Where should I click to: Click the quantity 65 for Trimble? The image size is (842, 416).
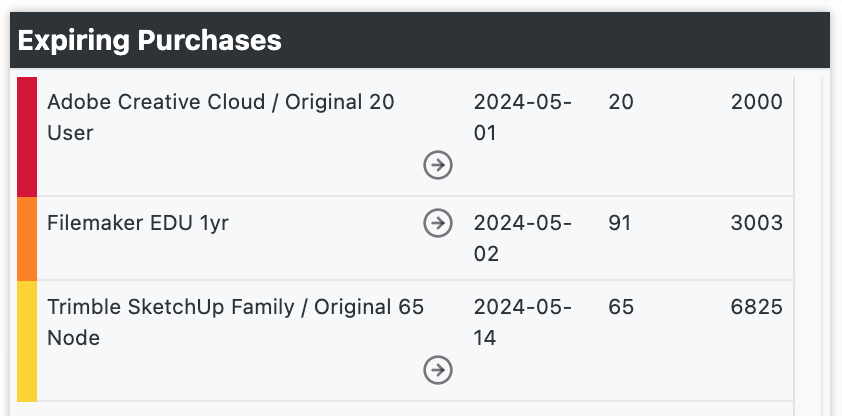pyautogui.click(x=621, y=307)
